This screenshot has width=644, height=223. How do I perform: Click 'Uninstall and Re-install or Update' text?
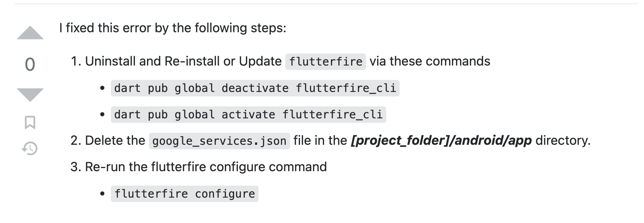[x=183, y=61]
